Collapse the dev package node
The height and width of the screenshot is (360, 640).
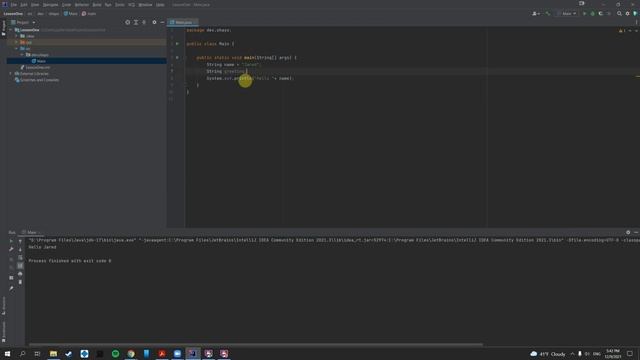tap(22, 54)
